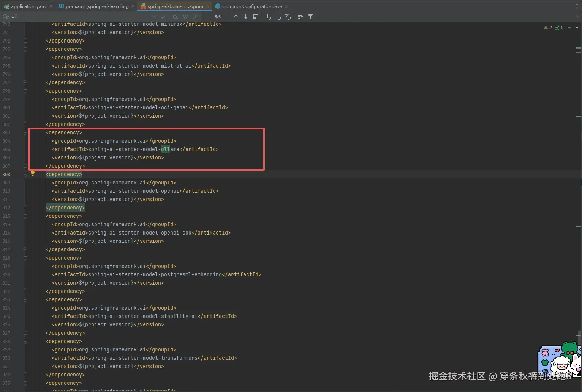
Task: Close application.yaml tab
Action: pyautogui.click(x=51, y=6)
